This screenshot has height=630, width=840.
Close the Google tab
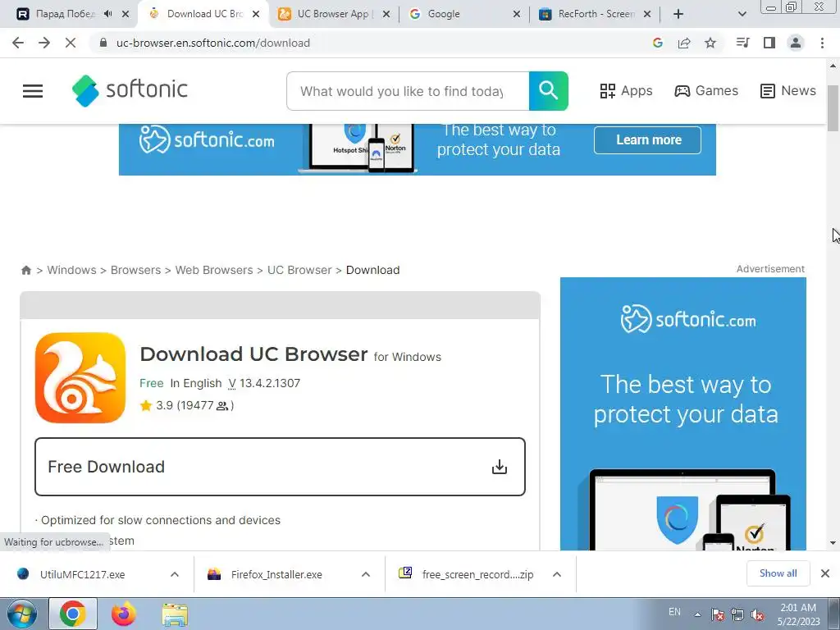517,14
